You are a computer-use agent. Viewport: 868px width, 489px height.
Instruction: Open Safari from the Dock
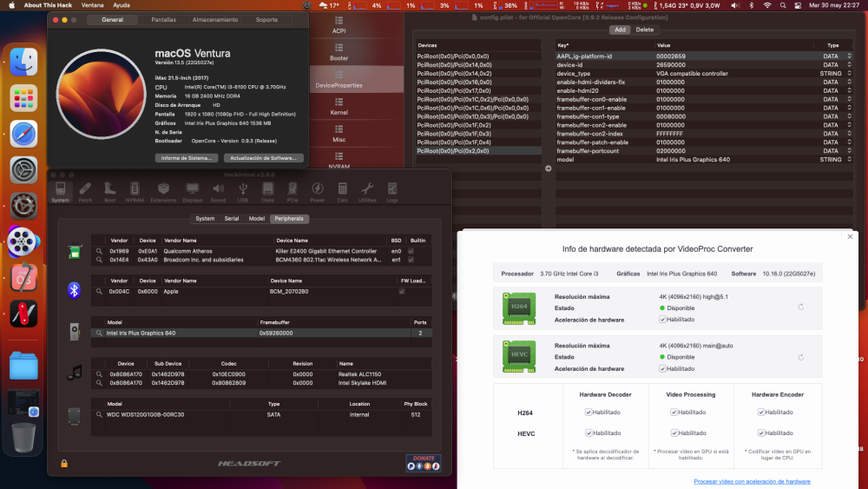point(23,134)
